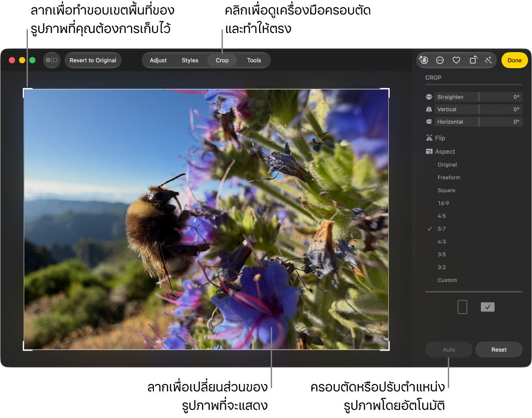Collapse the Aspect section
The image size is (532, 418).
445,152
